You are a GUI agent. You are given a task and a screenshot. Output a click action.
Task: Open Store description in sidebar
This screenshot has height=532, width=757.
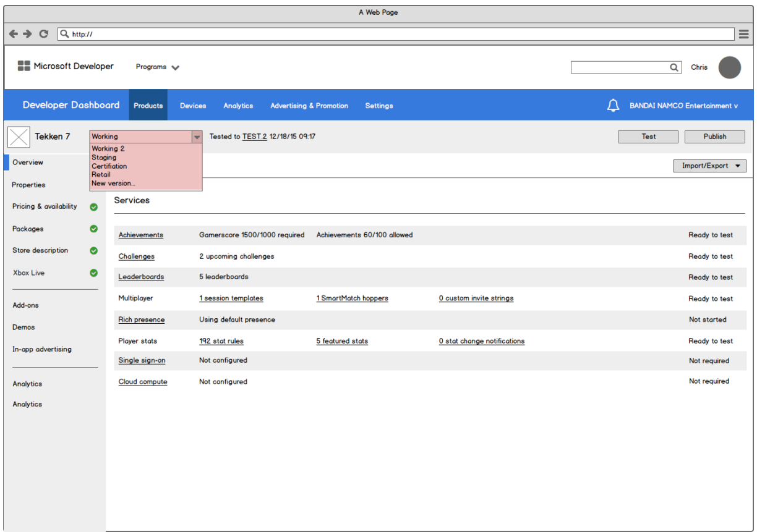[x=40, y=250]
